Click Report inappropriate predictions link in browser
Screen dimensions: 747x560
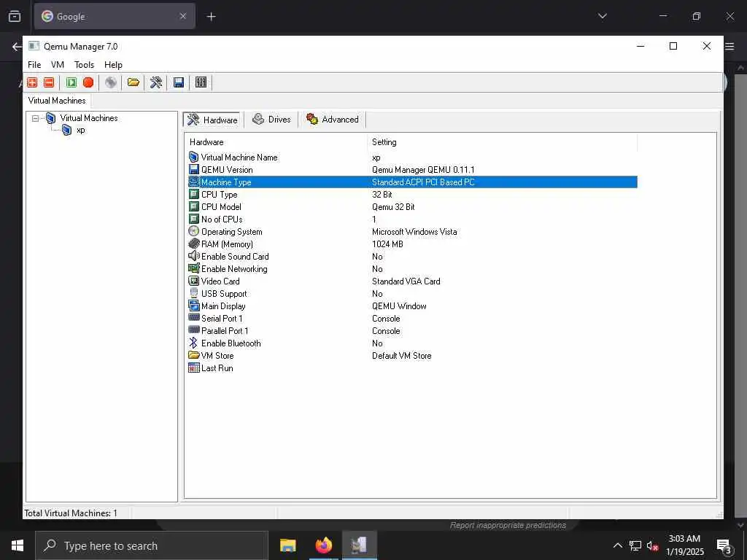[508, 525]
